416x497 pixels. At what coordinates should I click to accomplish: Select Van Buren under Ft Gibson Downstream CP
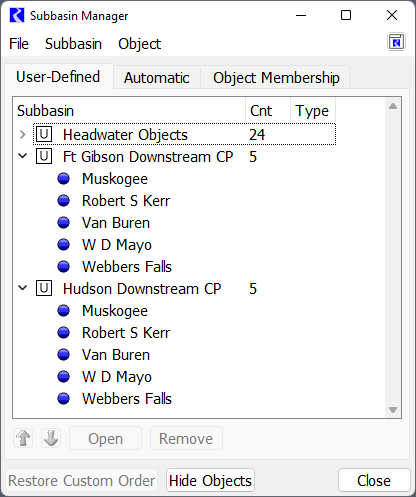116,223
